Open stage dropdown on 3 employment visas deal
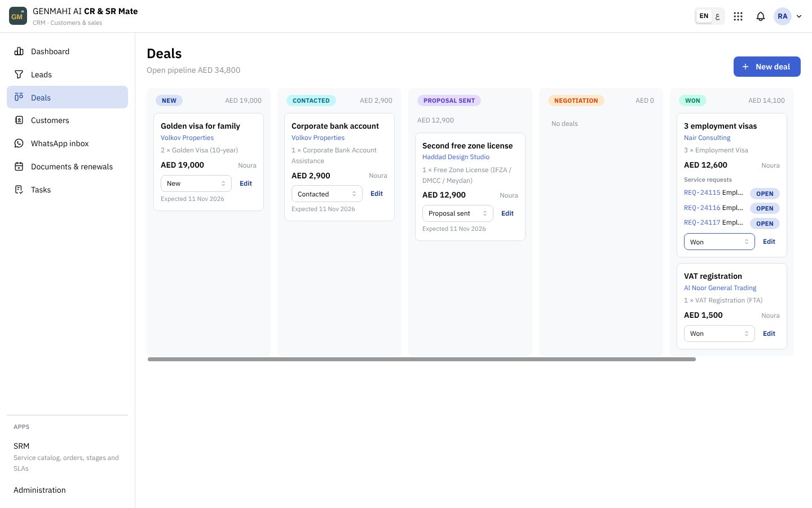The height and width of the screenshot is (508, 812). click(720, 242)
